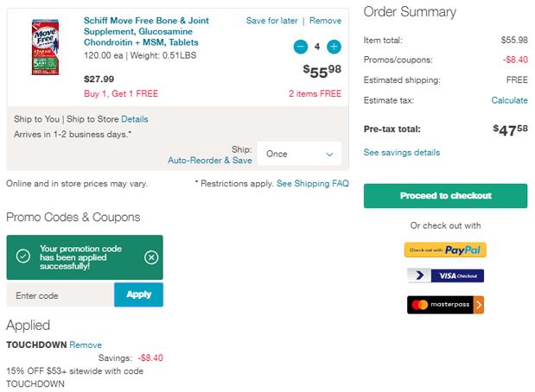See savings details in Order Summary
Viewport: 535px width, 392px height.
pyautogui.click(x=401, y=153)
